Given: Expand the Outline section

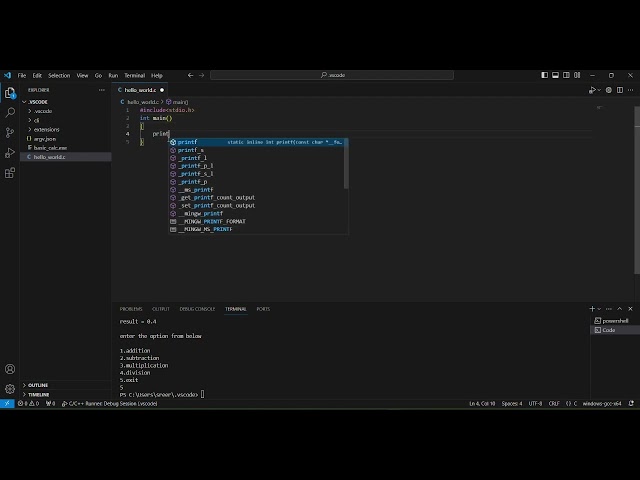Looking at the screenshot, I should tap(65, 385).
